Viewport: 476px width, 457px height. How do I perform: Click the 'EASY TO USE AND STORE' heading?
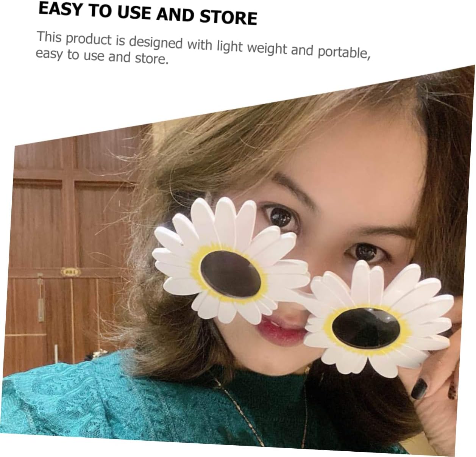(148, 13)
